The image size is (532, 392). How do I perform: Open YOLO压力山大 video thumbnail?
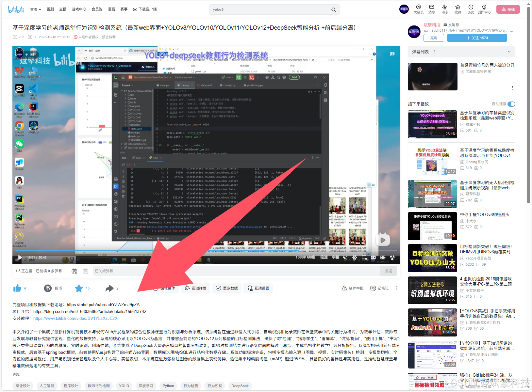(432, 258)
